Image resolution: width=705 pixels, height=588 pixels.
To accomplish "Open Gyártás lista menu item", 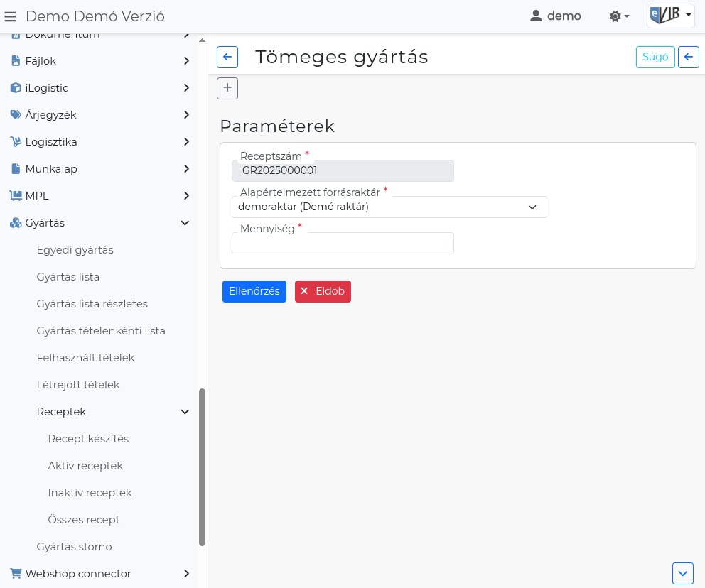I will pos(68,277).
